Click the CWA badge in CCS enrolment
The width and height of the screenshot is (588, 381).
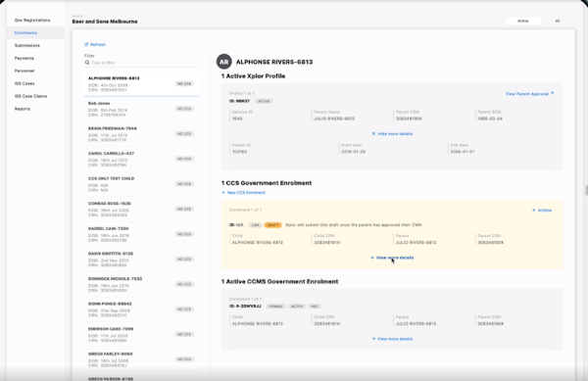click(x=256, y=225)
